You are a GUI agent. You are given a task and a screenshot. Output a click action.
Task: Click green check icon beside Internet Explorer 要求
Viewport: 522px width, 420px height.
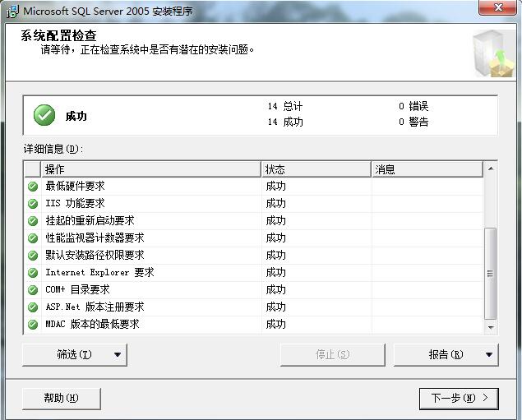[x=33, y=273]
